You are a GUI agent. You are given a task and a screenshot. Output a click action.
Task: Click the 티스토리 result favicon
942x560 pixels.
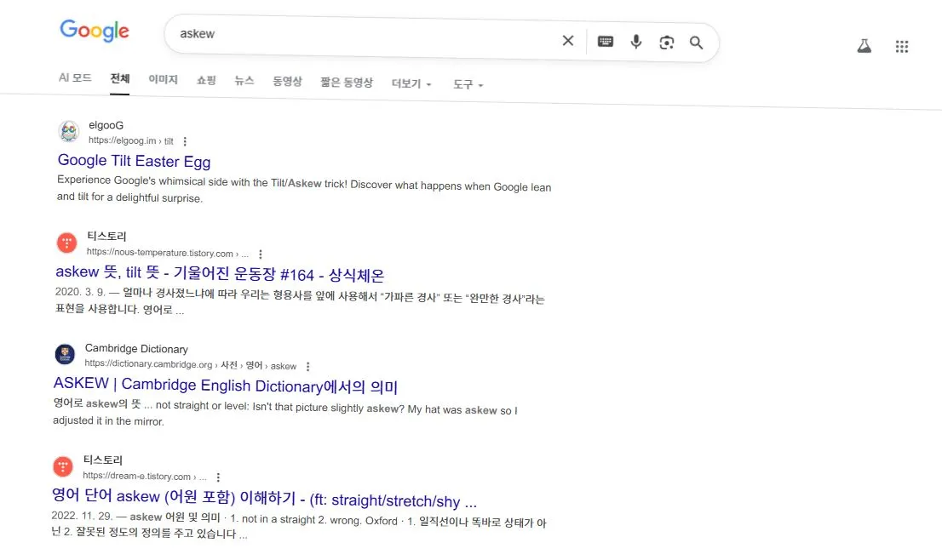coord(66,243)
